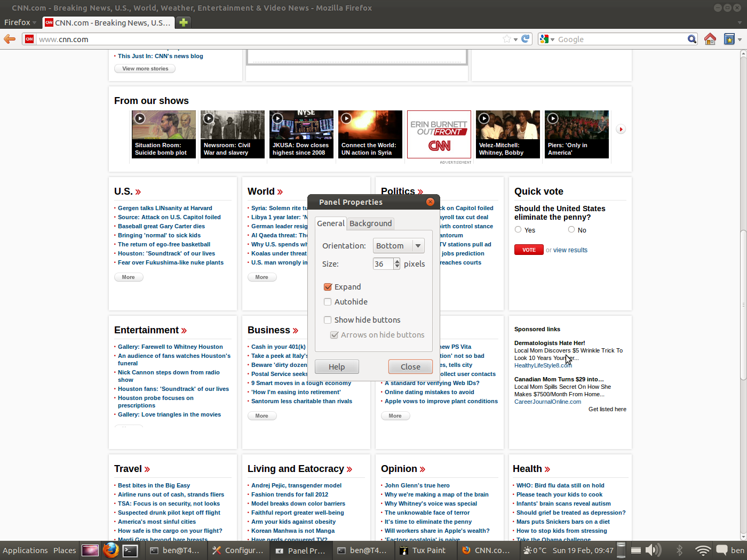Image resolution: width=747 pixels, height=560 pixels.
Task: Click the red VOTE button
Action: [x=529, y=250]
